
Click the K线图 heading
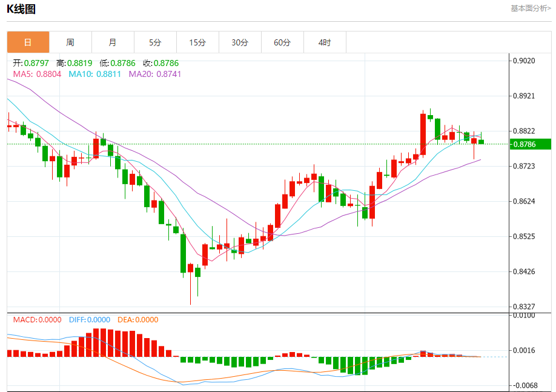coord(21,9)
